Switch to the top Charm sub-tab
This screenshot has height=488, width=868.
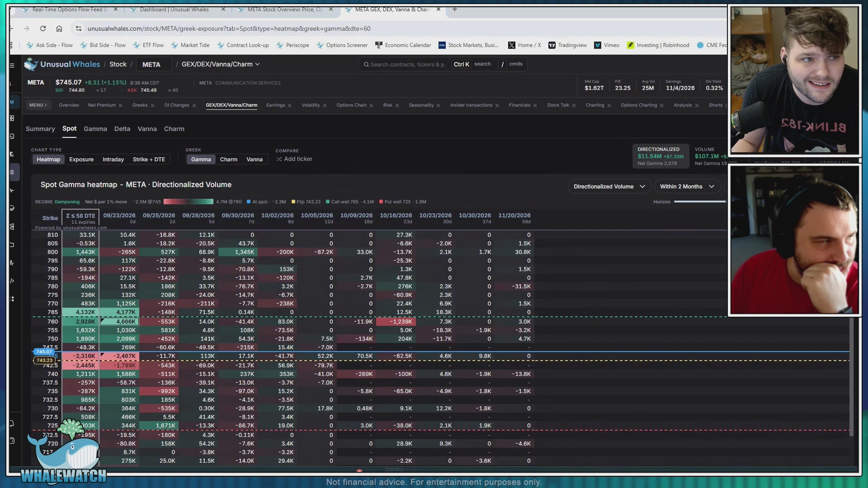pos(174,129)
